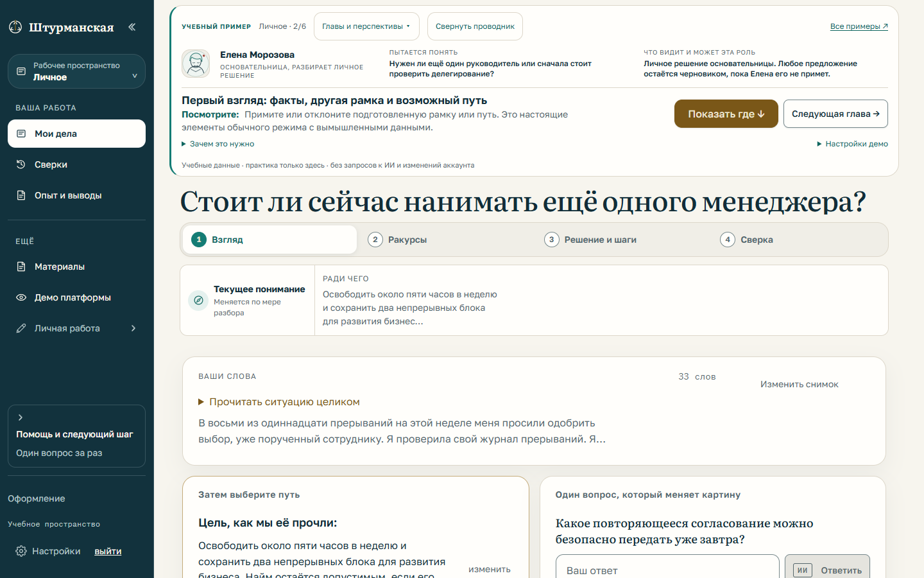Collapse the sidebar with double-chevron icon

coord(132,27)
